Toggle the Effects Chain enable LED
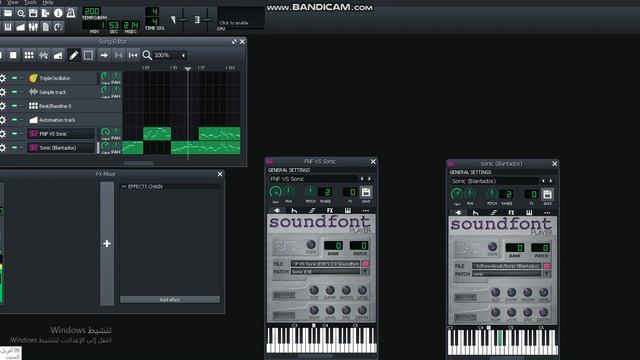The width and height of the screenshot is (640, 360). click(x=124, y=187)
